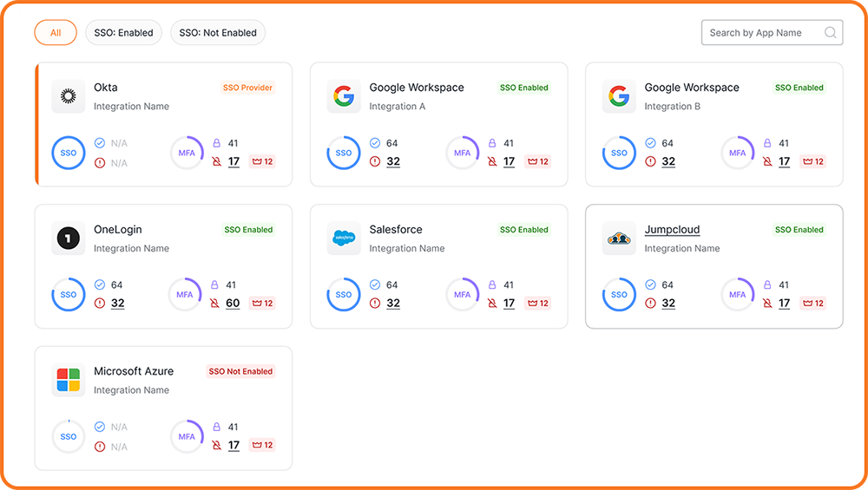Screen dimensions: 868x490
Task: Click SSO progress ring on Microsoft Azure
Action: click(x=68, y=437)
